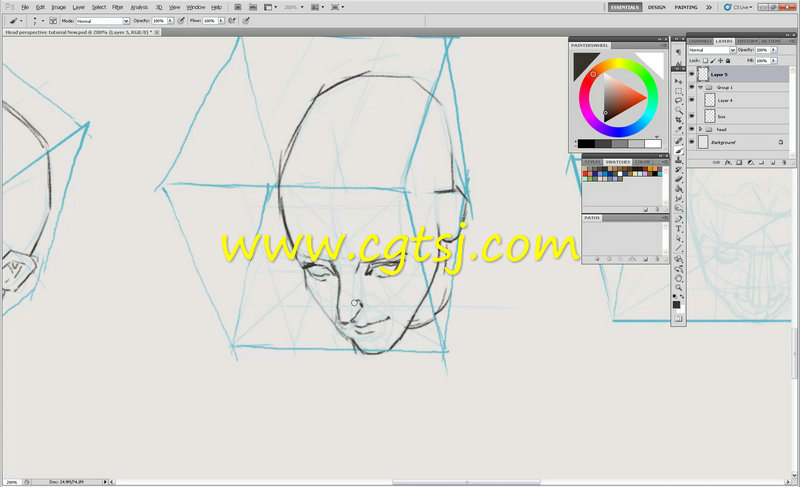Open the Layers panel Opacity arrow
The width and height of the screenshot is (800, 487).
click(x=774, y=50)
